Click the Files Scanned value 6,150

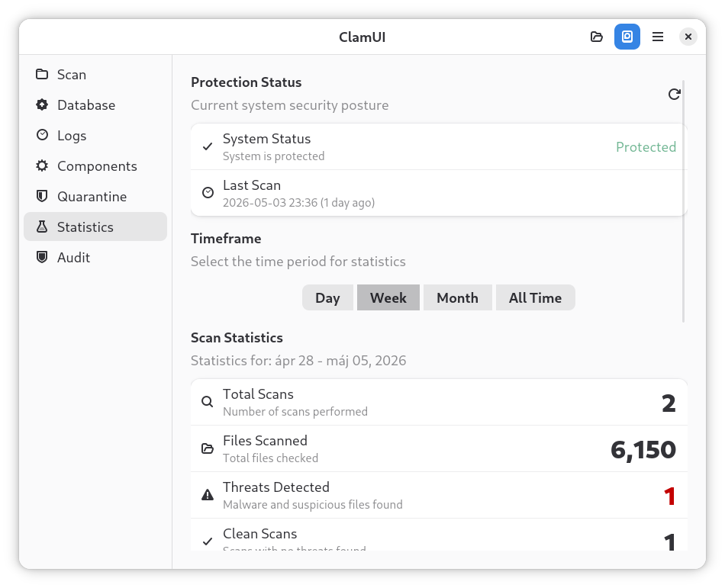(x=643, y=451)
